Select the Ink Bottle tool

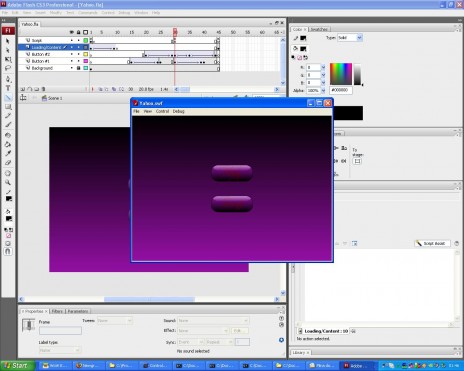[8, 135]
